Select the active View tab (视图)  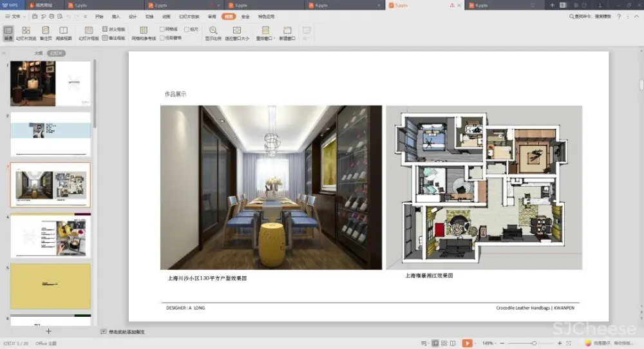(229, 17)
